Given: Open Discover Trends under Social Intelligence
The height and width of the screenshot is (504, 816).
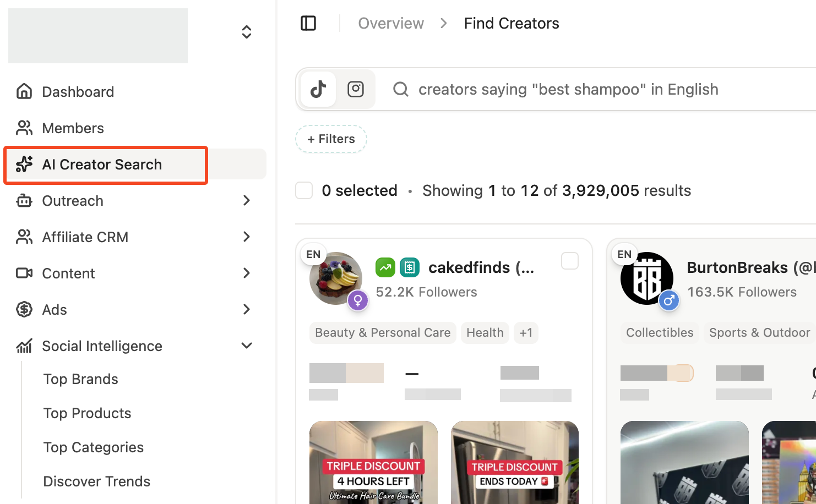Looking at the screenshot, I should (x=97, y=481).
